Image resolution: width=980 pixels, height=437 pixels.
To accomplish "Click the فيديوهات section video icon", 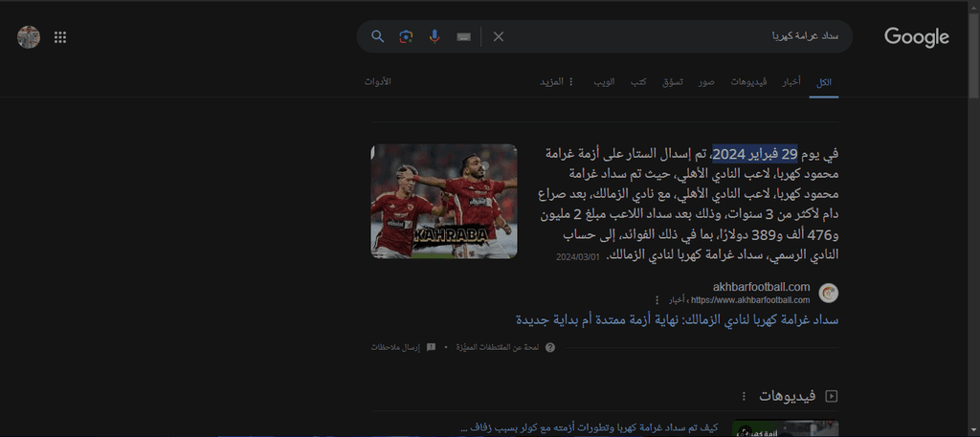I will coord(832,396).
